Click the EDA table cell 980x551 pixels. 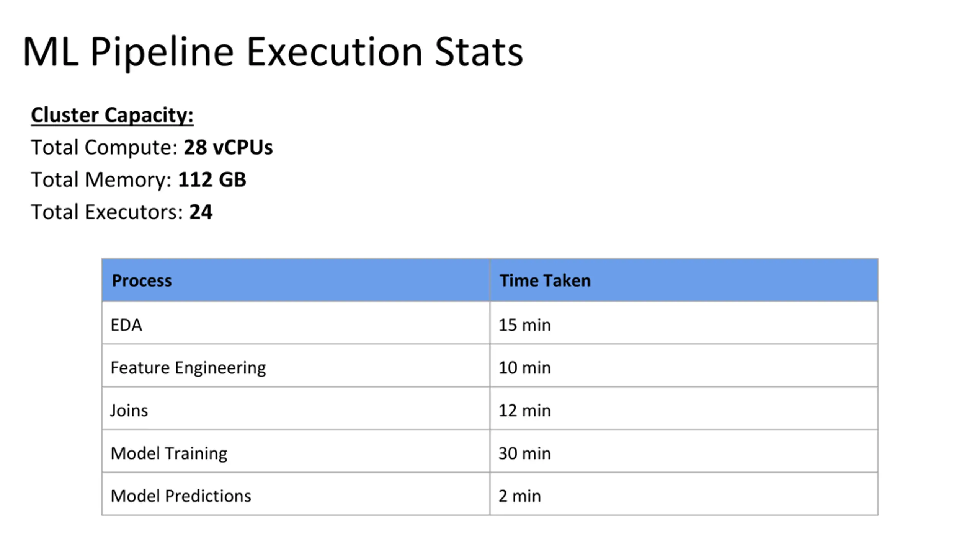point(296,323)
